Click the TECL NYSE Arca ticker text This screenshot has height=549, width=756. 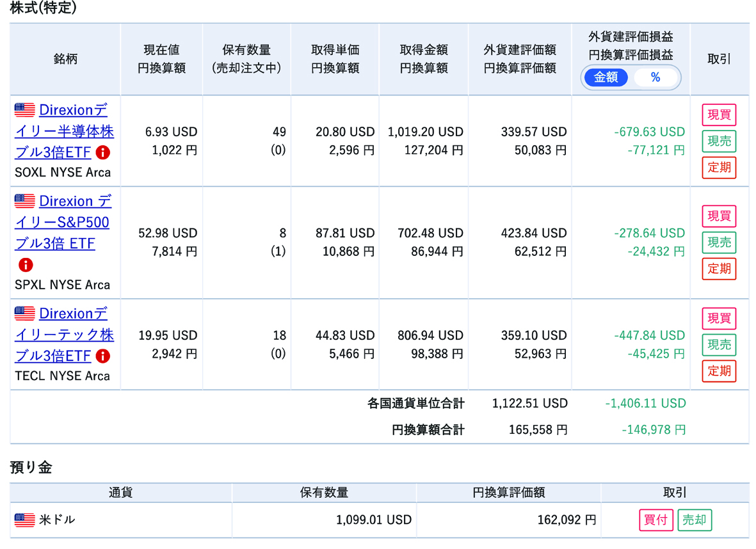pyautogui.click(x=62, y=376)
